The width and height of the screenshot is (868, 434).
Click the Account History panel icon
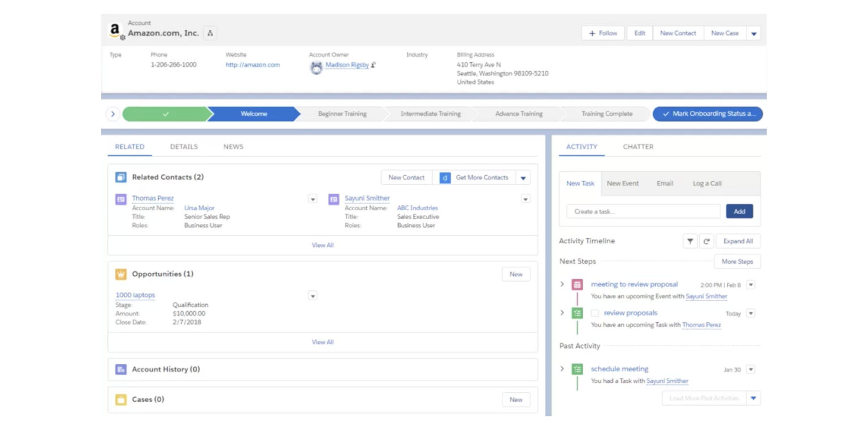point(121,369)
